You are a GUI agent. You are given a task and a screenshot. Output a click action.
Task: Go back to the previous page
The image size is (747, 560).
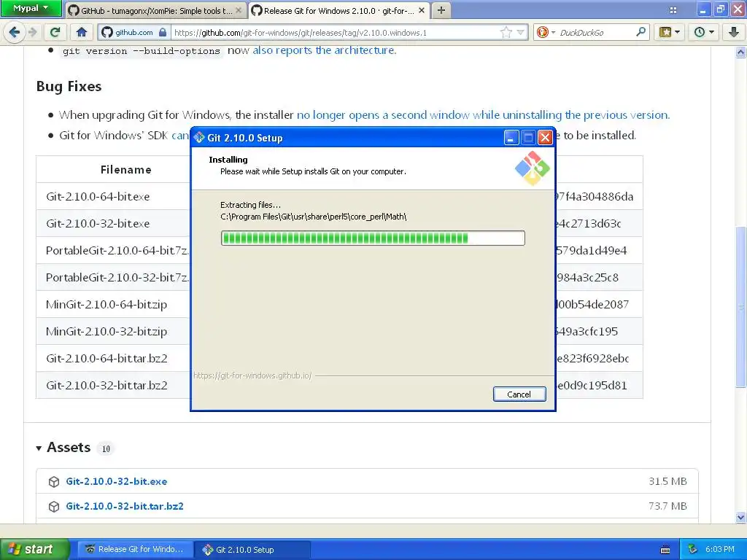(x=15, y=32)
